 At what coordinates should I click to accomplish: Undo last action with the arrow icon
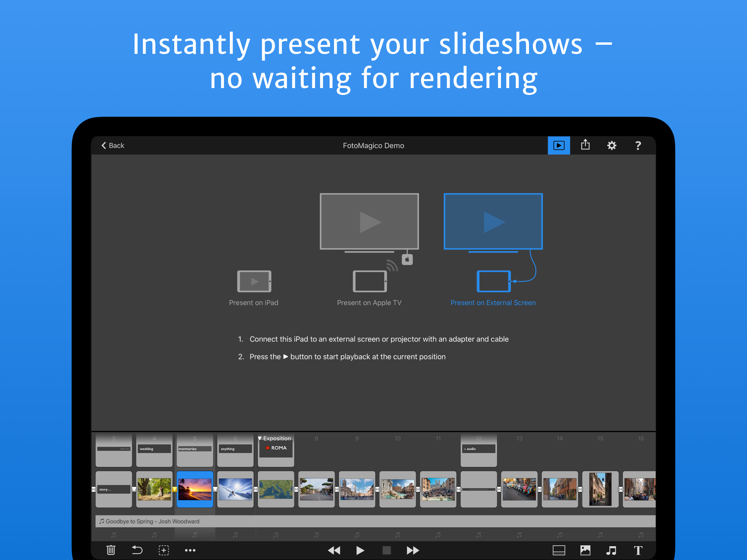point(137,550)
